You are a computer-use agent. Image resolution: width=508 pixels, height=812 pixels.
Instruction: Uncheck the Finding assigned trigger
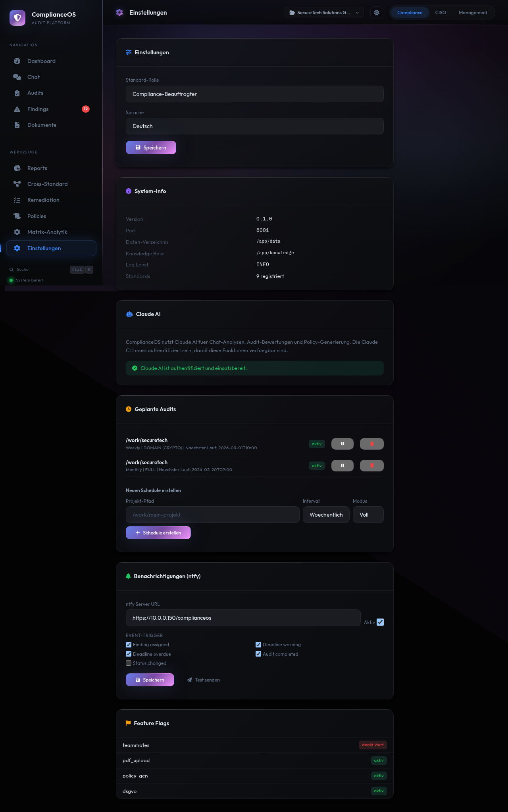pos(129,645)
